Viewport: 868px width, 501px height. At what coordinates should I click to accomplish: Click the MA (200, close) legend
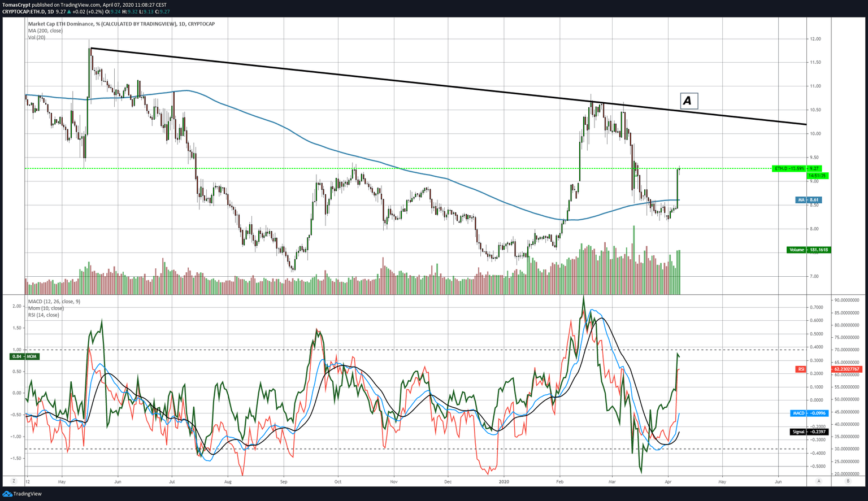pyautogui.click(x=45, y=31)
